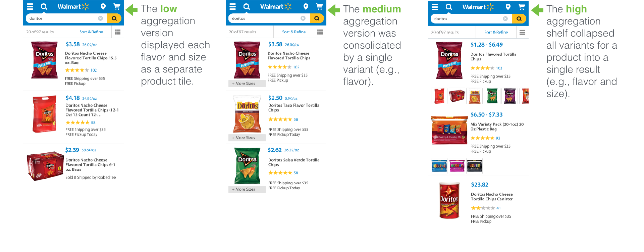Expand More Sizes under Doritos Salsa Verde
Screen dimensions: 644x252
247,189
